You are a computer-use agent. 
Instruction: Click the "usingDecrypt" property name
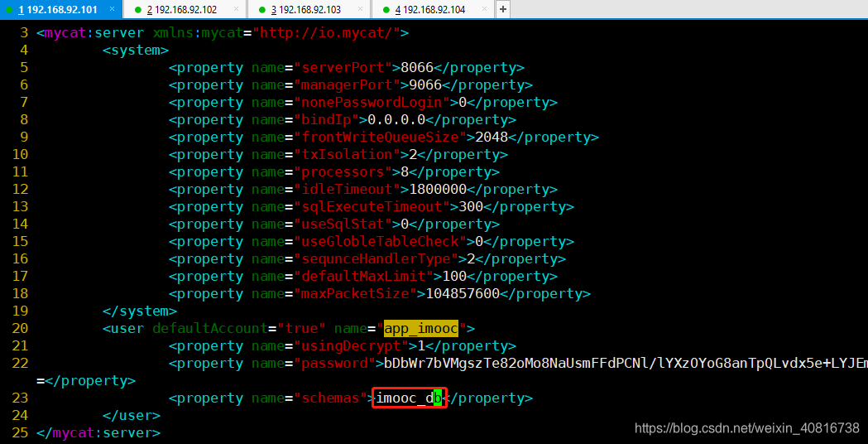pos(351,346)
